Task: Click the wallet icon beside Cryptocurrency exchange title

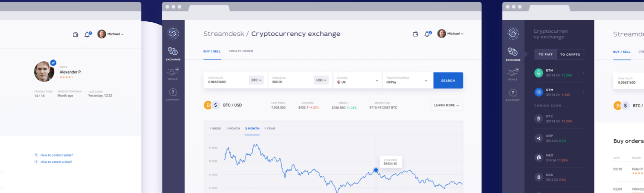Action: point(415,34)
